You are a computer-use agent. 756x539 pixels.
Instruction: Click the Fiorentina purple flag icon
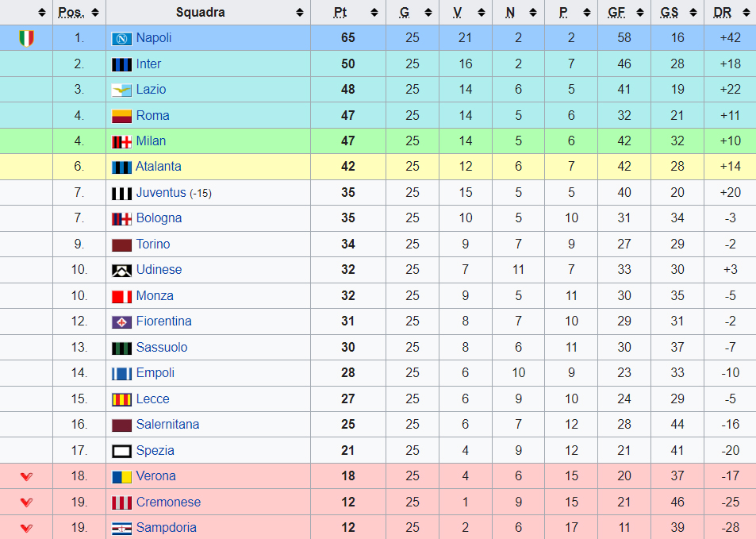(121, 322)
